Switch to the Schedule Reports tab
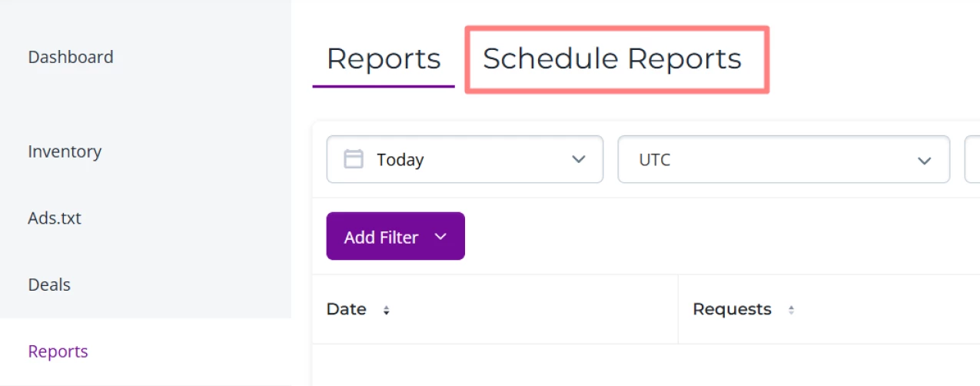Viewport: 980px width, 386px height. (612, 59)
